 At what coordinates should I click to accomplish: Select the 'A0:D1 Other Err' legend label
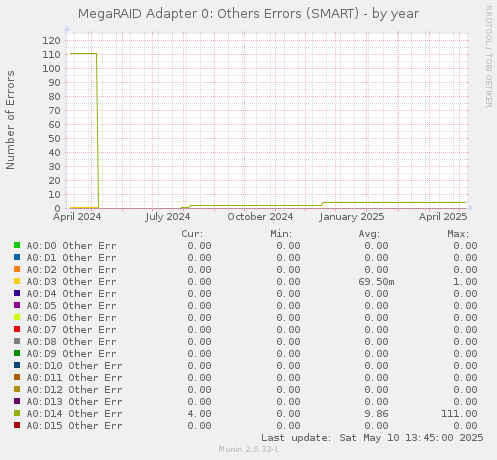pos(71,258)
